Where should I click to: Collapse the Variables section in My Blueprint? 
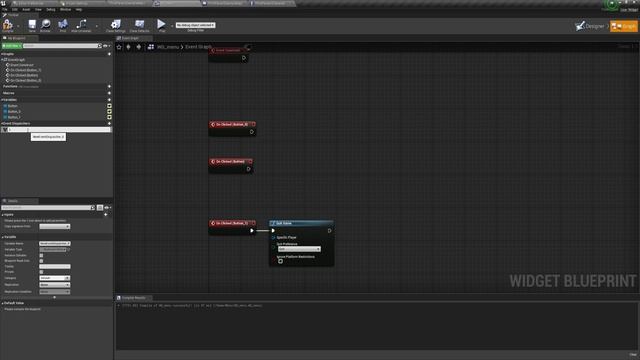coord(2,100)
